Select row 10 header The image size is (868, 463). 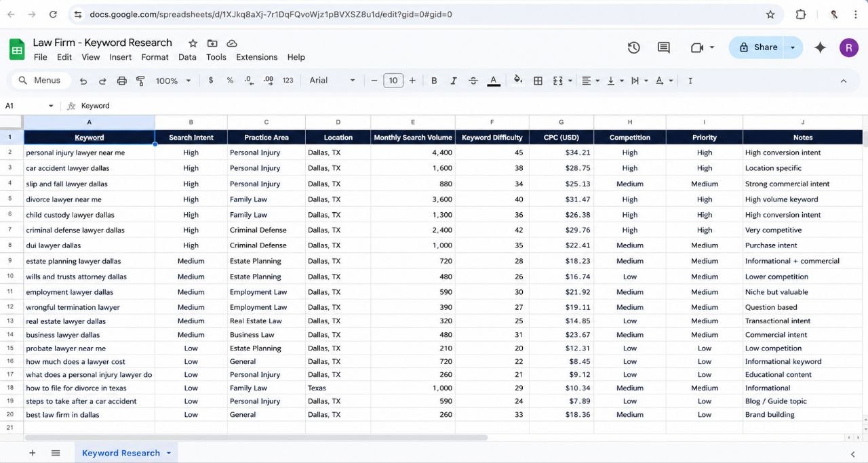coord(10,276)
